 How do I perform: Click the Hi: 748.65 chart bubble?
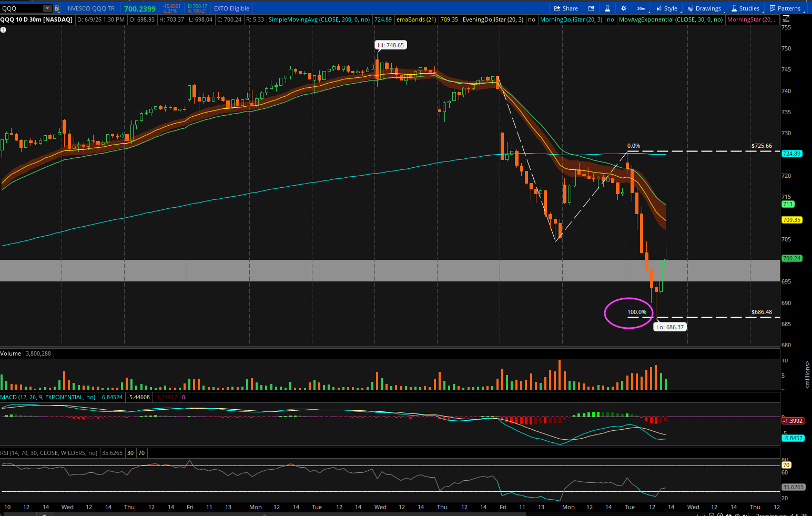pyautogui.click(x=391, y=45)
